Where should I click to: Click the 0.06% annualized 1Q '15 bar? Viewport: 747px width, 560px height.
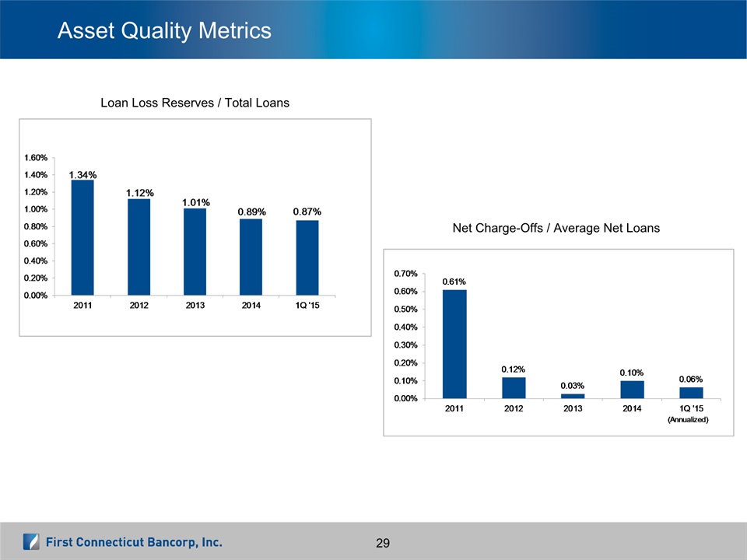tap(690, 393)
